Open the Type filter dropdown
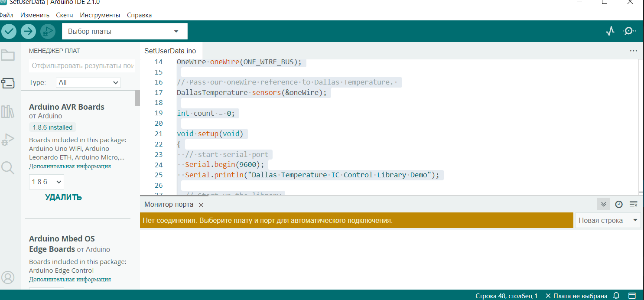 point(88,82)
